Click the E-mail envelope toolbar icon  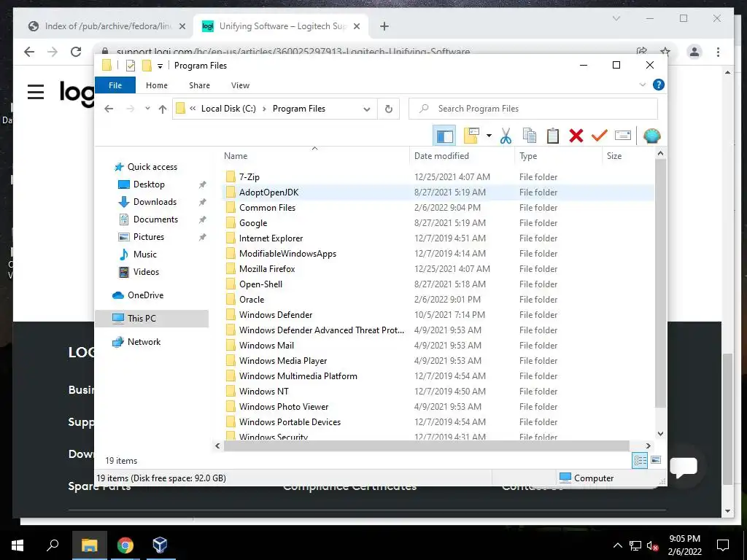click(x=623, y=136)
